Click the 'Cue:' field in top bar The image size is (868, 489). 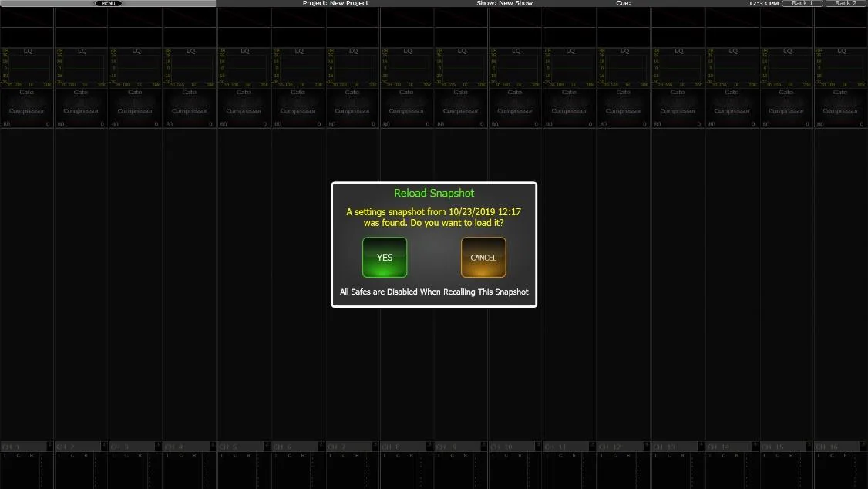tap(624, 3)
